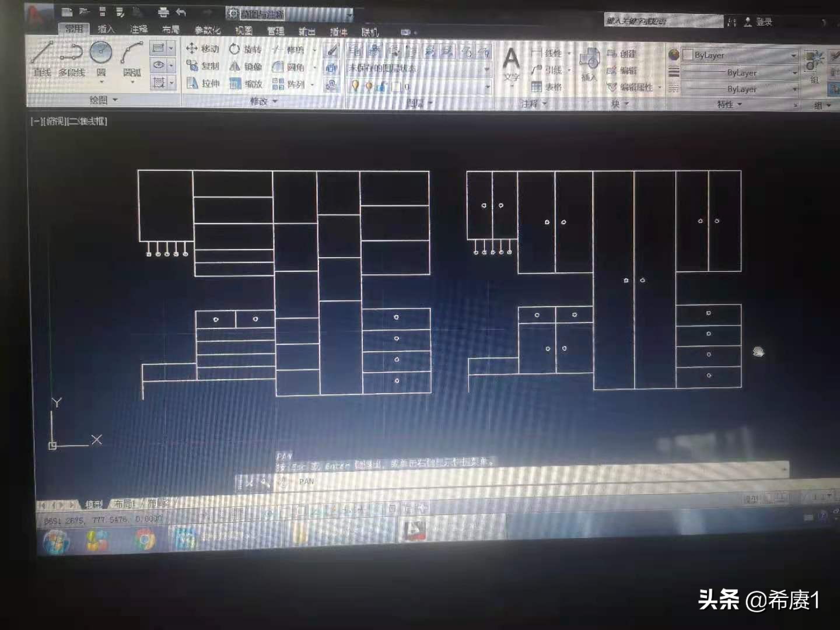Screen dimensions: 840x630
Task: Toggle the layer on/off lightbulb icon
Action: pyautogui.click(x=355, y=86)
